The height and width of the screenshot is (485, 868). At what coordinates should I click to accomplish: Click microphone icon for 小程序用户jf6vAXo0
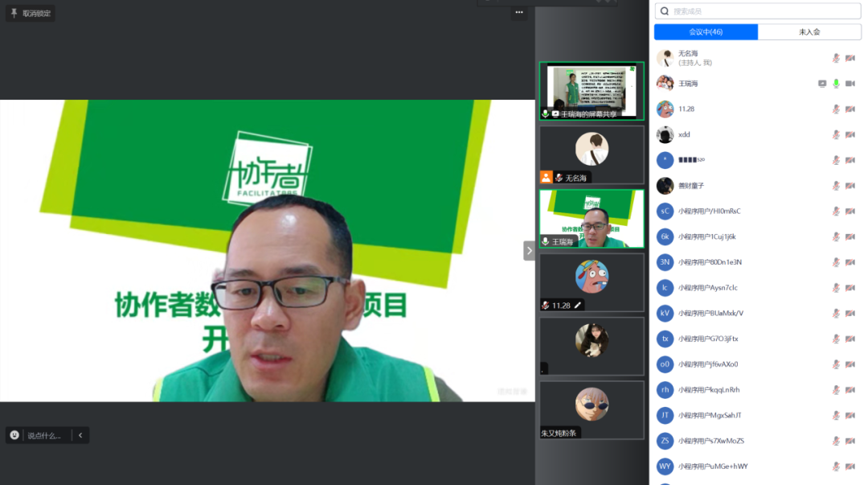pyautogui.click(x=836, y=364)
